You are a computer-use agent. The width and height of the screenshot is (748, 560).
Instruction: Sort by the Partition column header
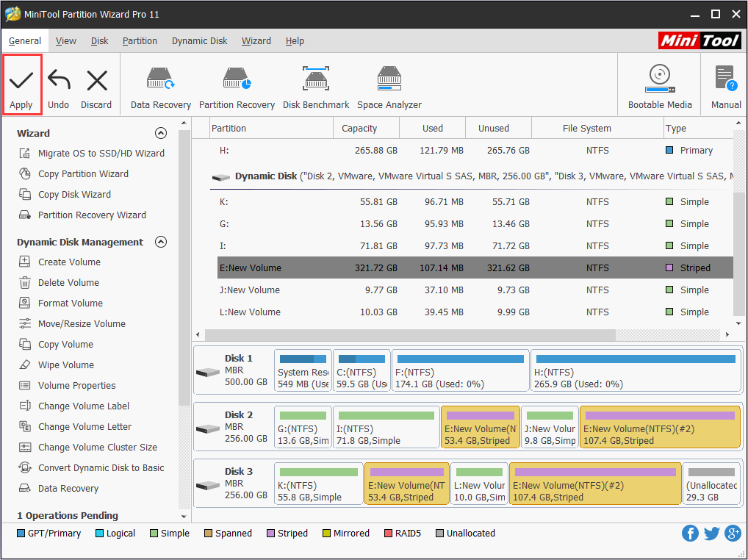tap(271, 129)
